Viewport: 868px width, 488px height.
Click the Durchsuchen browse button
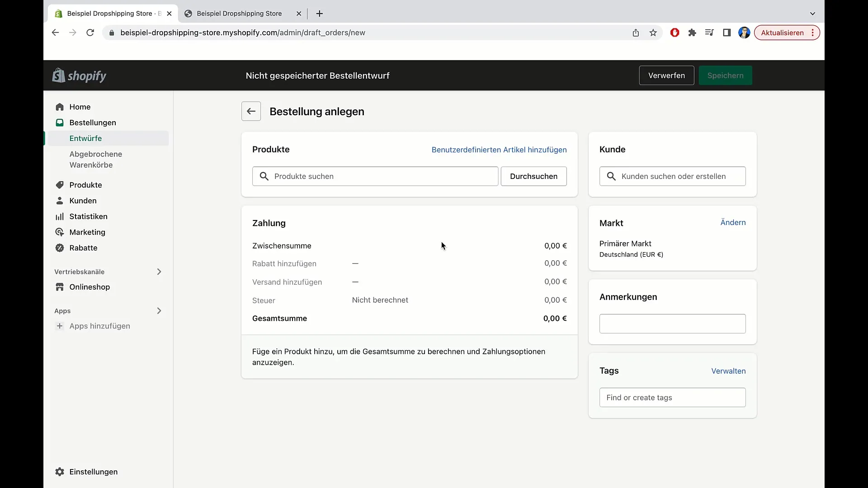pos(533,176)
